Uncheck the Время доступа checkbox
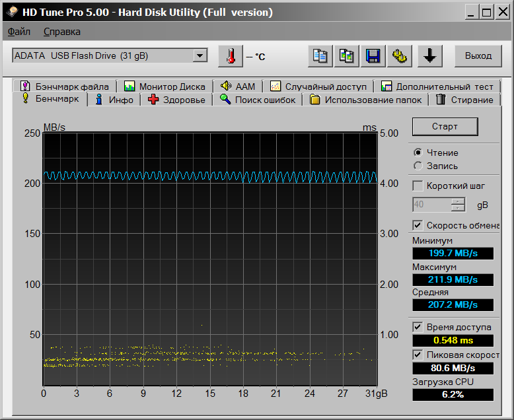 (418, 327)
